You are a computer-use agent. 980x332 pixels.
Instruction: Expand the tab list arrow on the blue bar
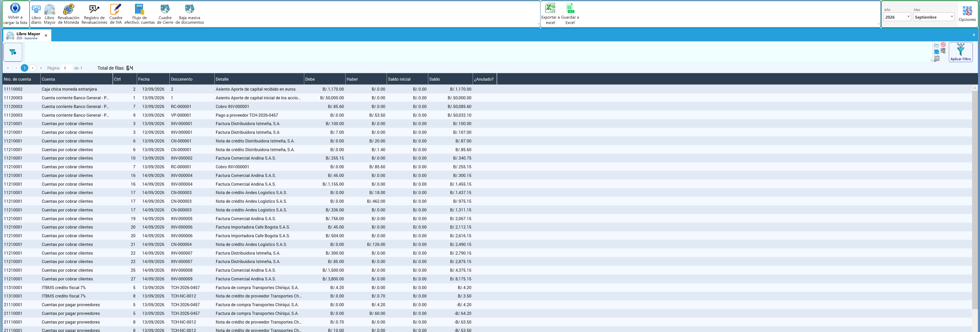tap(974, 35)
